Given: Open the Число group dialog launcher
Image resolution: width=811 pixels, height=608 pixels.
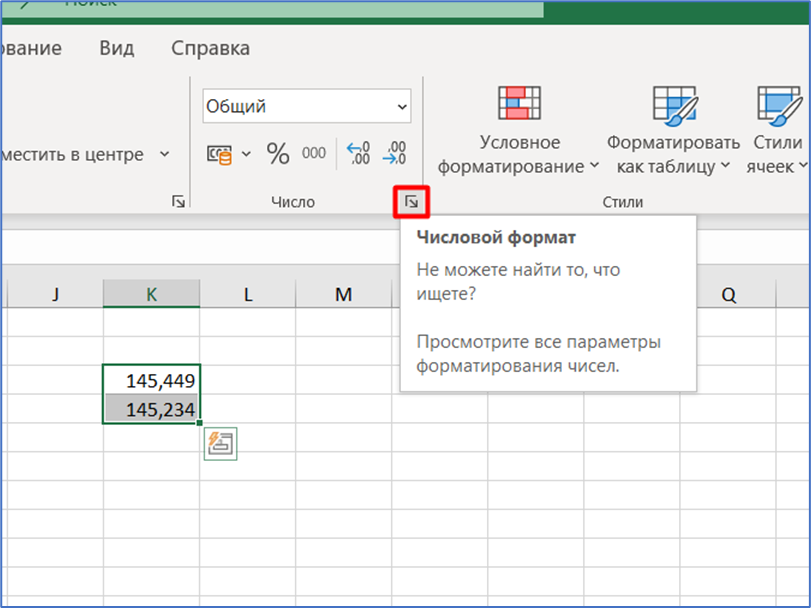Looking at the screenshot, I should tap(412, 201).
